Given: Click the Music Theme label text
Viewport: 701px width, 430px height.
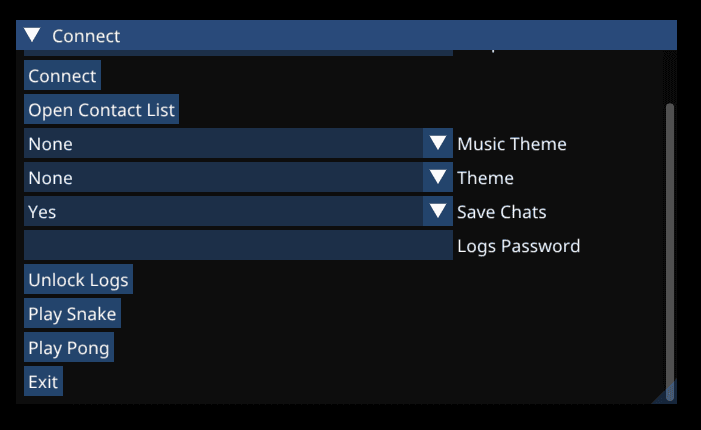Looking at the screenshot, I should coord(512,144).
